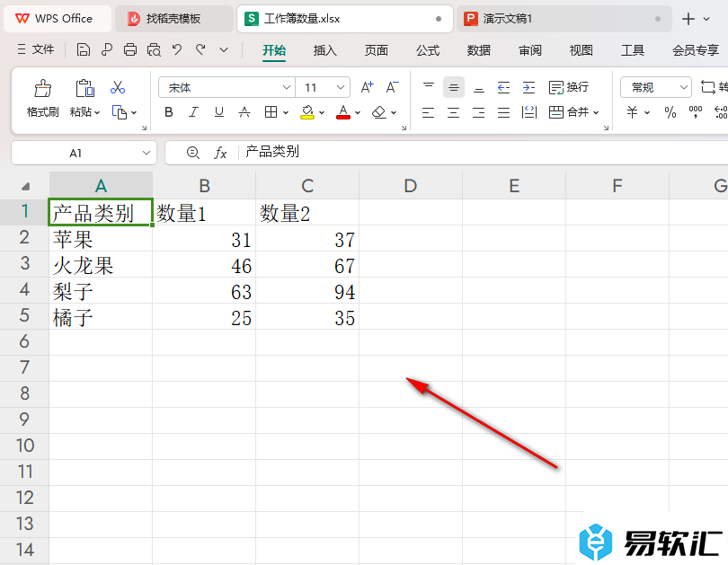Click the Select All corner triangle

(x=25, y=187)
